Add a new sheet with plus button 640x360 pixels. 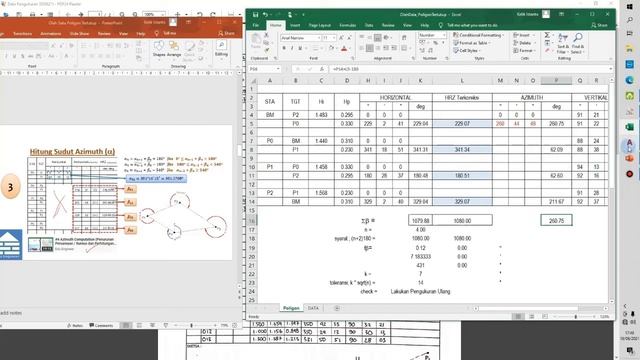337,308
